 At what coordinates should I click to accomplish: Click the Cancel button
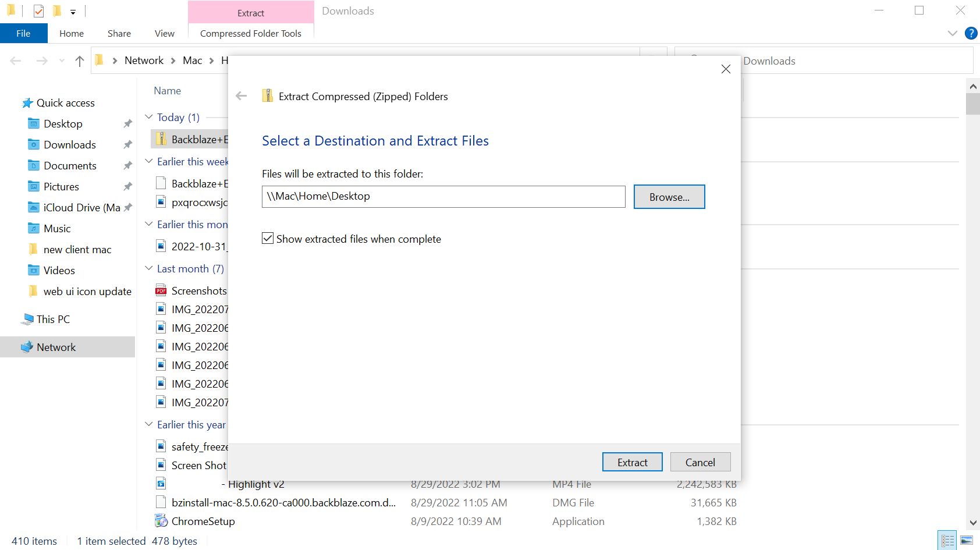point(700,462)
